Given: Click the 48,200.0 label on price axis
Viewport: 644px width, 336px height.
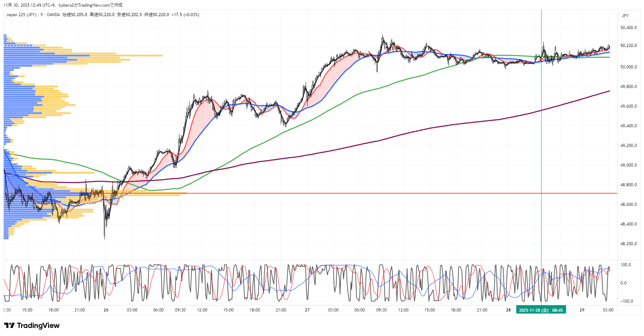Looking at the screenshot, I should tap(628, 244).
